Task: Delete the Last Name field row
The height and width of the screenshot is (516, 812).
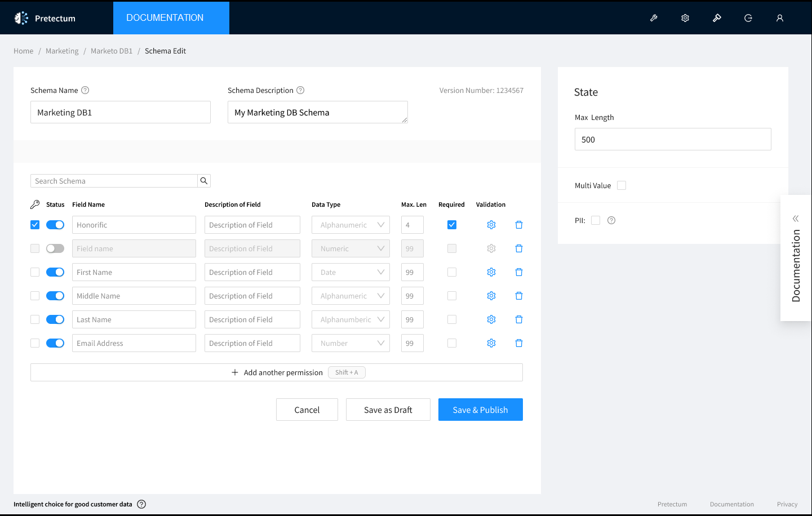Action: pos(519,319)
